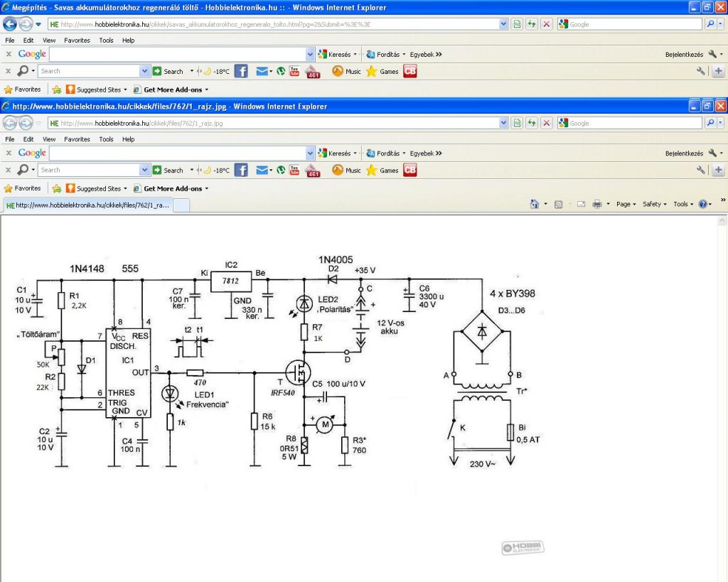This screenshot has width=728, height=582.
Task: Click Print icon in the command bar
Action: (x=597, y=204)
